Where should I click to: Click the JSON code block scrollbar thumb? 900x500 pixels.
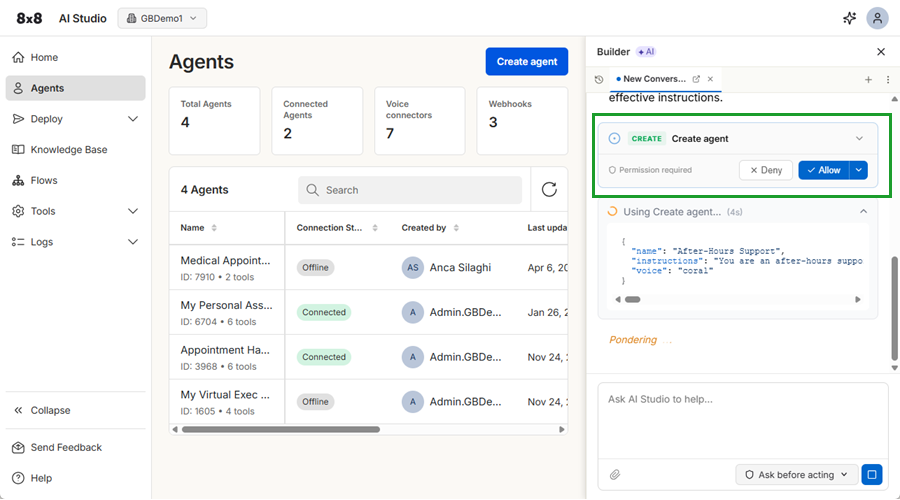pos(633,300)
